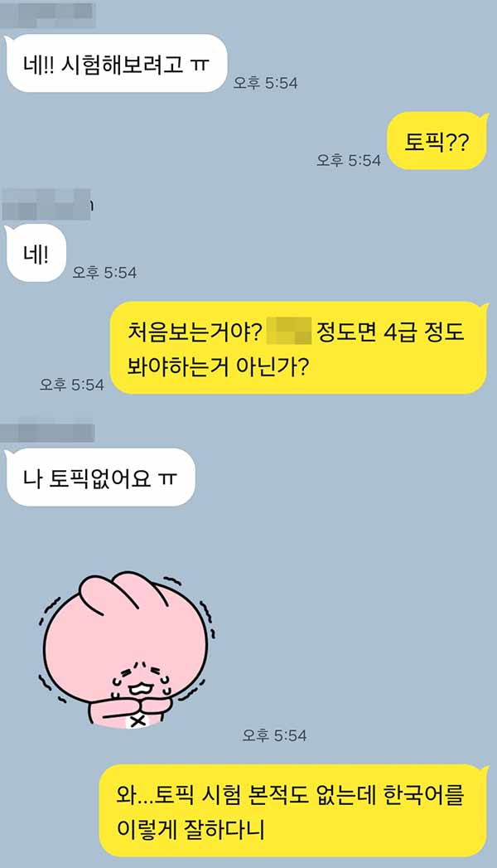Tap the 이렇게 잘하다니 line in the last bubble
The width and height of the screenshot is (497, 868).
[191, 829]
